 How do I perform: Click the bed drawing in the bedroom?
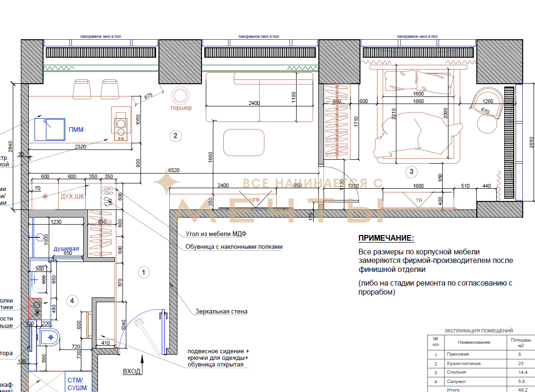click(x=418, y=135)
